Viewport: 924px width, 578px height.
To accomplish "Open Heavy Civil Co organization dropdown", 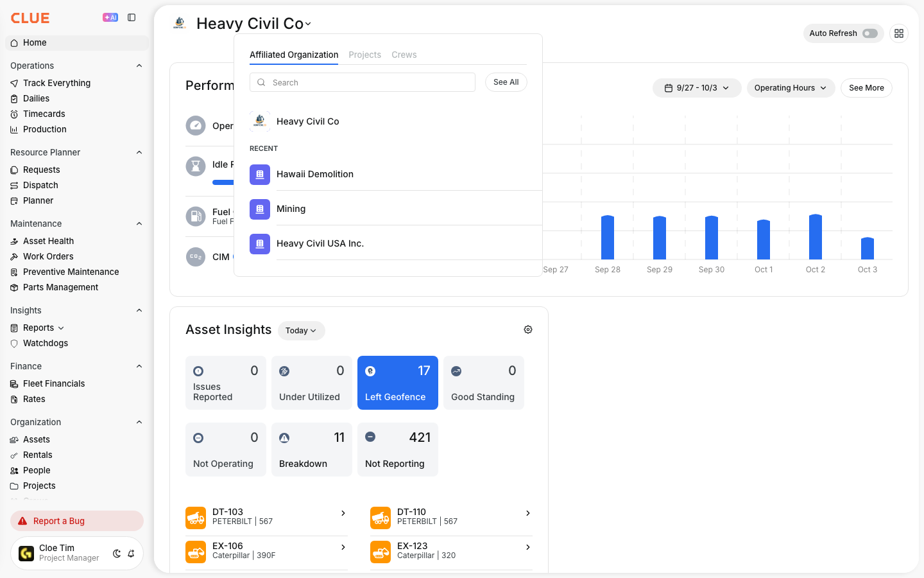I will (x=254, y=24).
